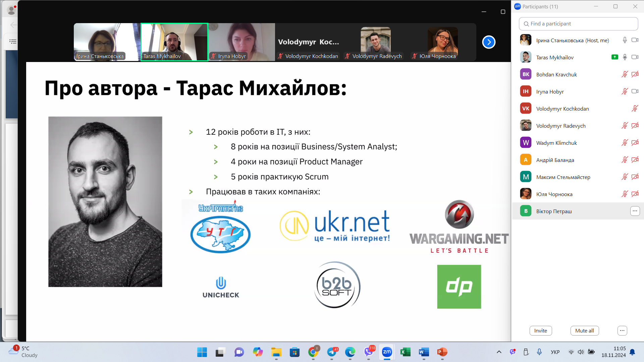Select Taras Mykhailov's video thumbnail
The height and width of the screenshot is (362, 644).
tap(174, 42)
